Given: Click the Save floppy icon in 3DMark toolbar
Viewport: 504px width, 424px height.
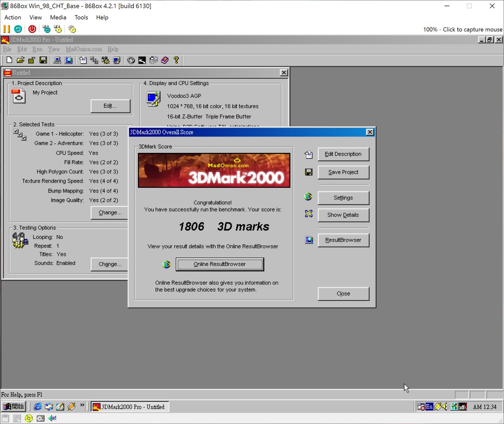Looking at the screenshot, I should click(x=43, y=60).
